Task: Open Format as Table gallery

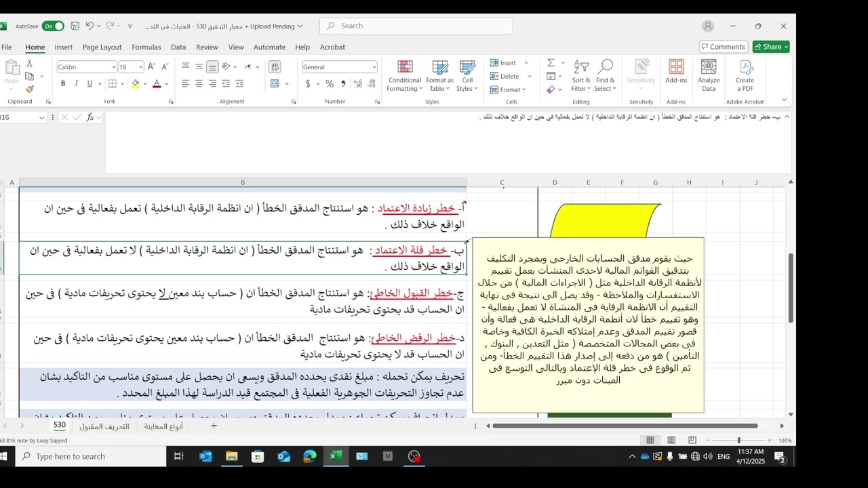Action: pyautogui.click(x=440, y=76)
